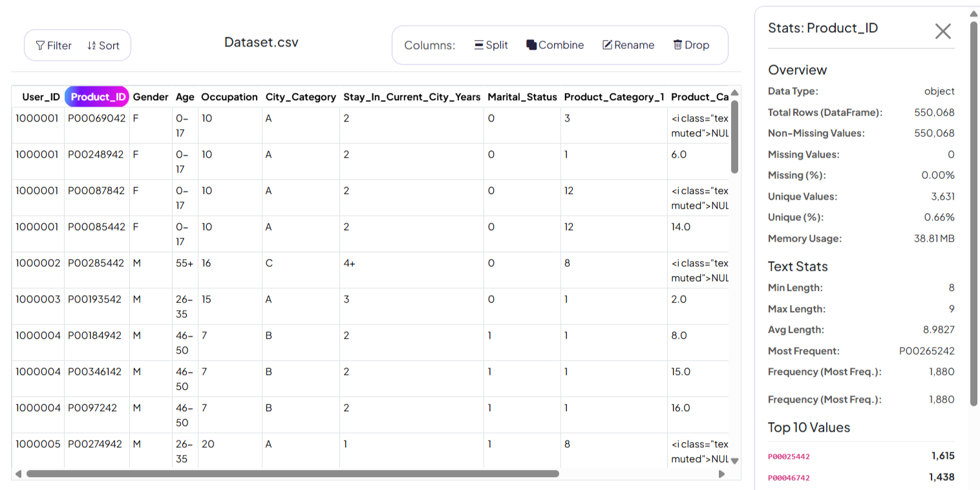Click Occupation cell 20
Image resolution: width=980 pixels, height=490 pixels.
click(x=229, y=451)
